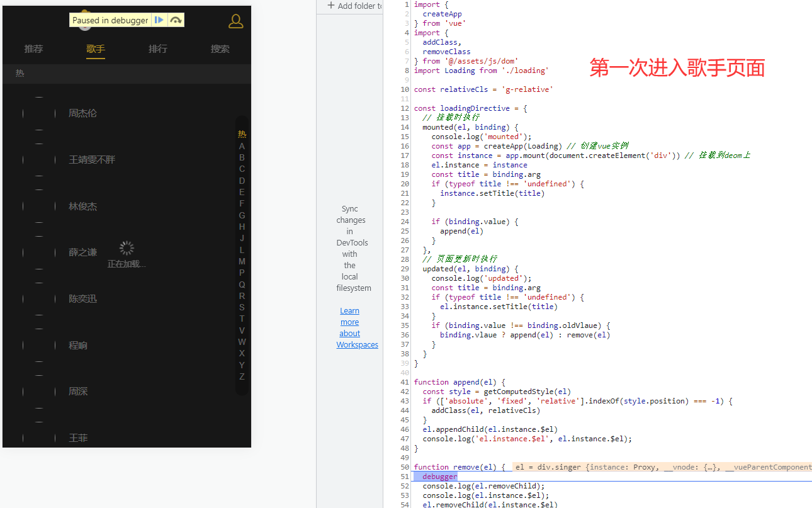This screenshot has width=812, height=508.
Task: Jump to letter Z in index bar
Action: pos(242,376)
